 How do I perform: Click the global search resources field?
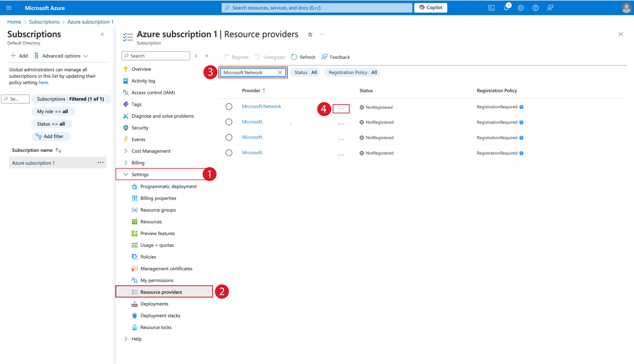pos(317,8)
